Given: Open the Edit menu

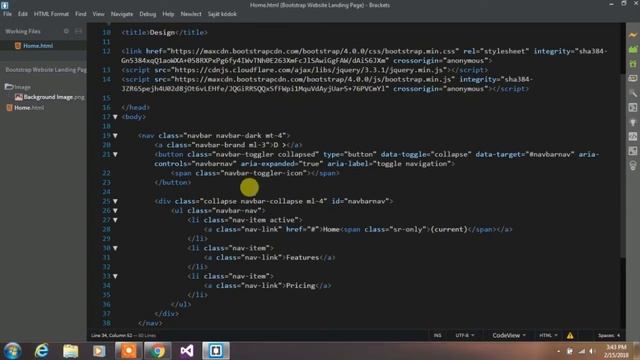Looking at the screenshot, I should pos(22,14).
